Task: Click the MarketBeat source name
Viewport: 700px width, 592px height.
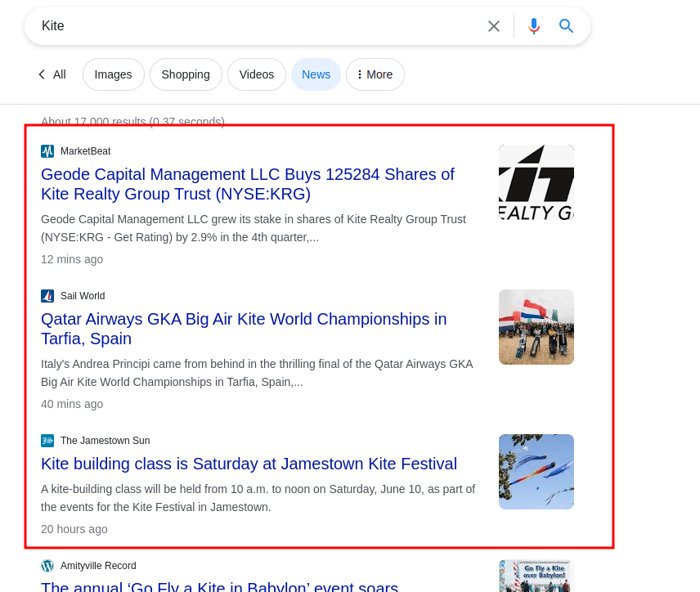Action: (x=86, y=151)
